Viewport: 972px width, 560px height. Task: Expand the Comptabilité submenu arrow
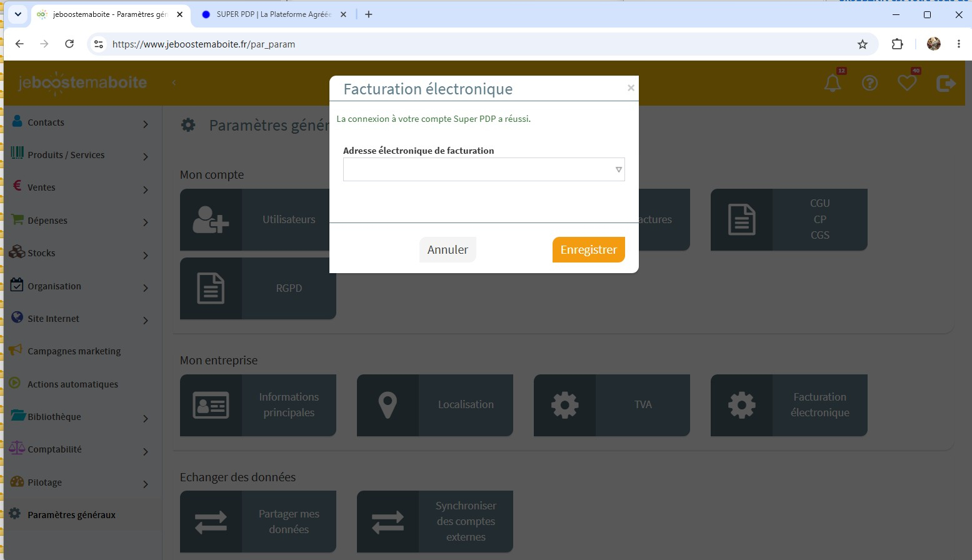[x=146, y=451]
